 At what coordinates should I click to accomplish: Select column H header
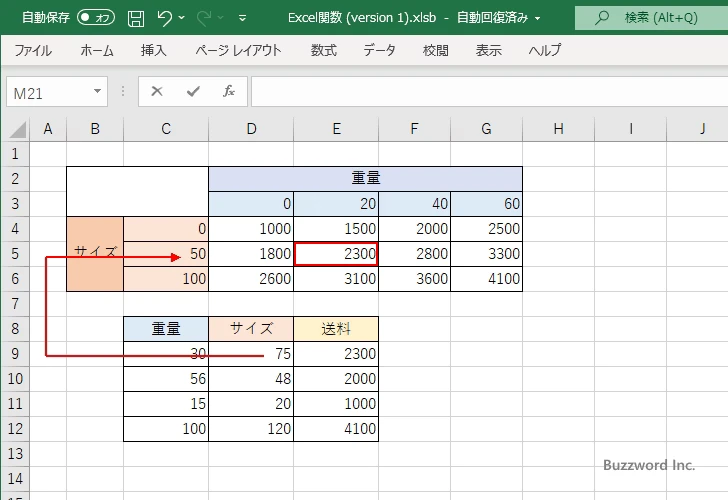click(x=559, y=129)
